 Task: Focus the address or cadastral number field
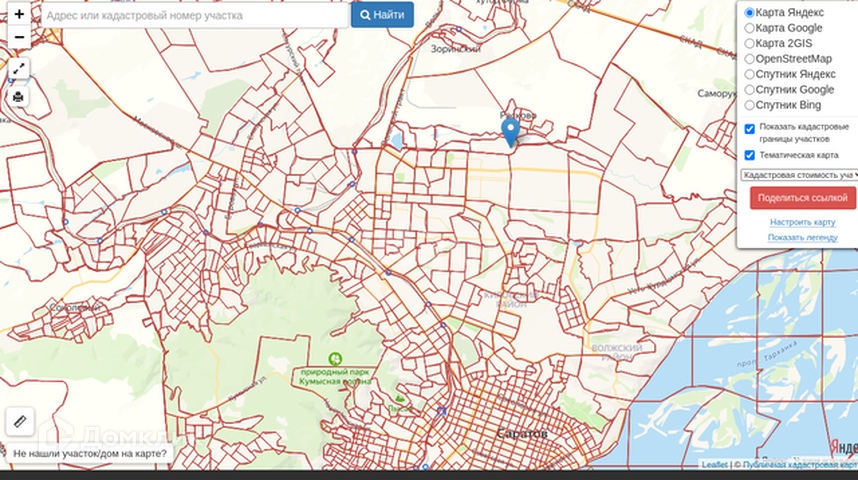coord(195,15)
